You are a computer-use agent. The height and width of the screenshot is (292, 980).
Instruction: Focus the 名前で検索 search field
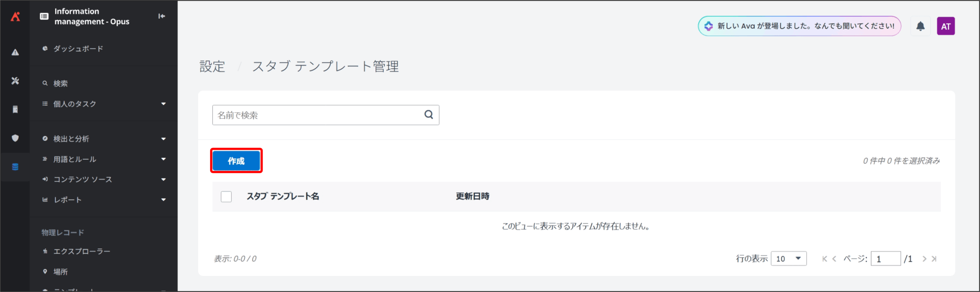tap(317, 115)
